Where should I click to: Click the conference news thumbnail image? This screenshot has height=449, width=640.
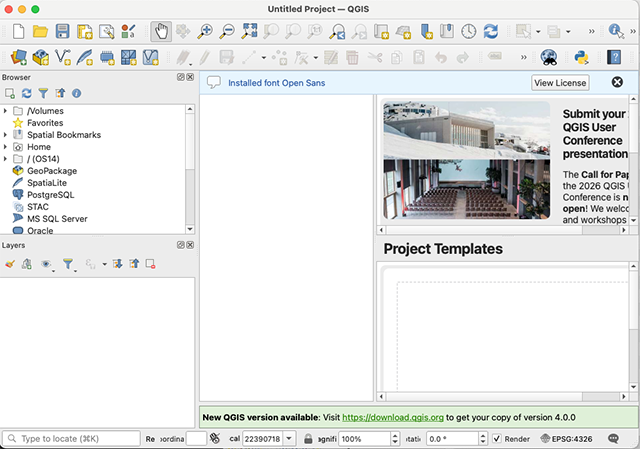[x=467, y=160]
